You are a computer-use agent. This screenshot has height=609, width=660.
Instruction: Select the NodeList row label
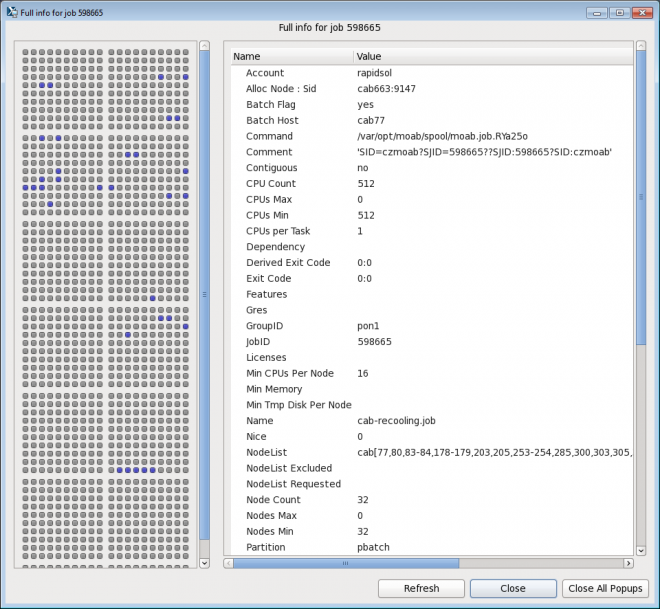click(x=266, y=452)
